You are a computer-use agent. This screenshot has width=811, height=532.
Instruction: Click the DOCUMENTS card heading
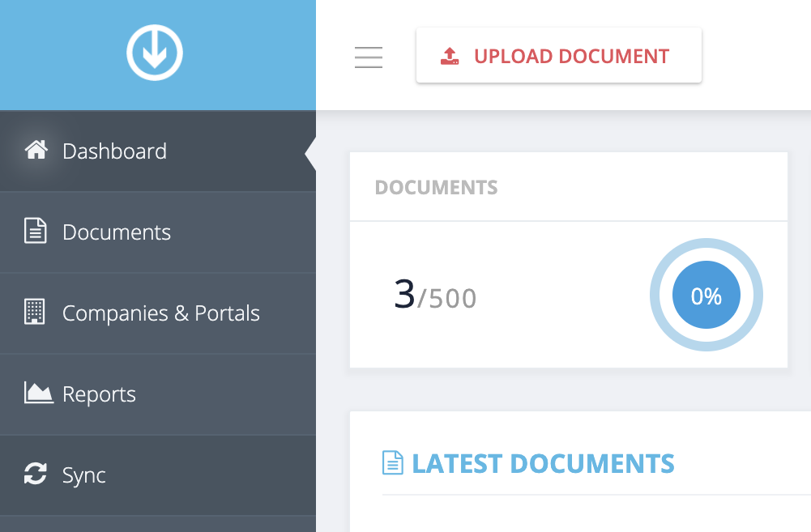[436, 187]
